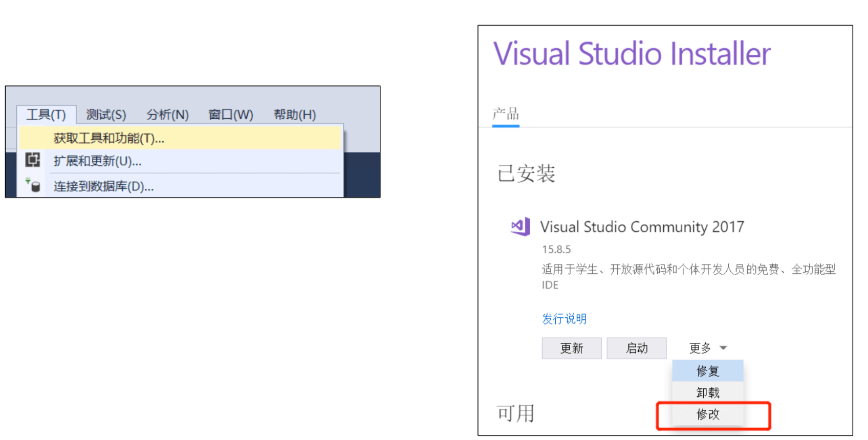The width and height of the screenshot is (868, 440).
Task: Click the 可用 section heading
Action: click(x=515, y=413)
